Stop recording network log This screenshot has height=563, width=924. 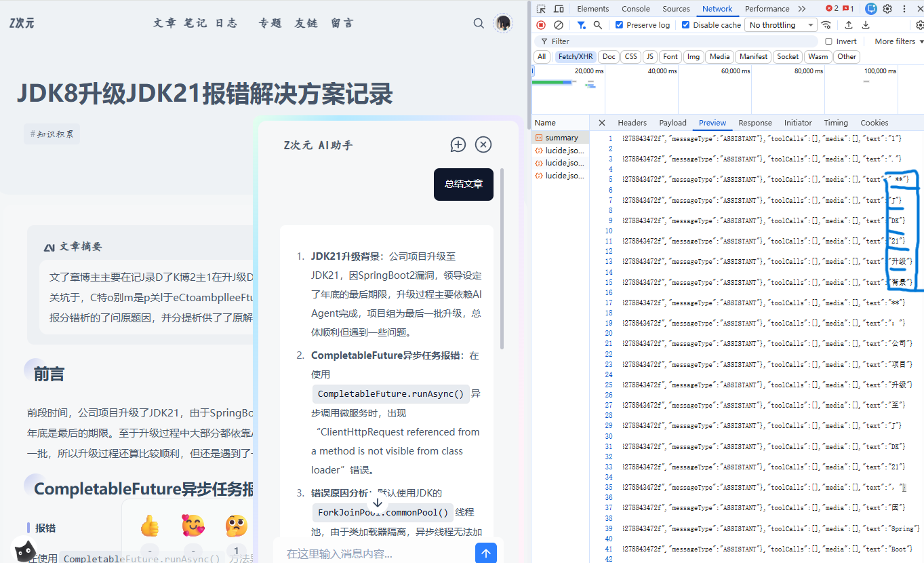point(541,25)
